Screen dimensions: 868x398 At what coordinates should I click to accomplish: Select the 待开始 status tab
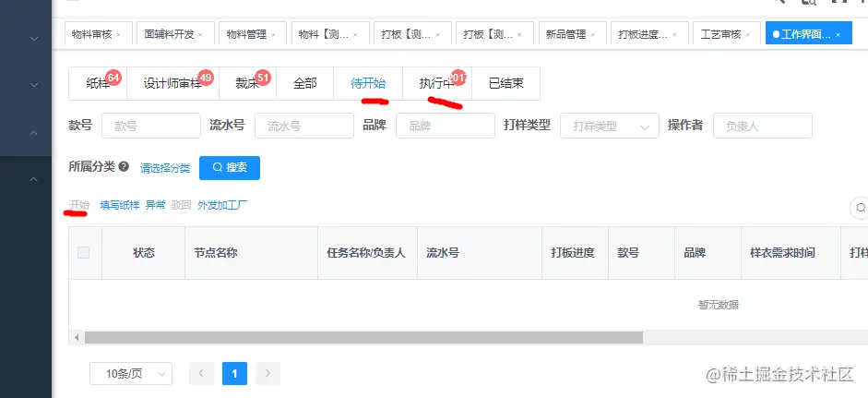pyautogui.click(x=368, y=84)
